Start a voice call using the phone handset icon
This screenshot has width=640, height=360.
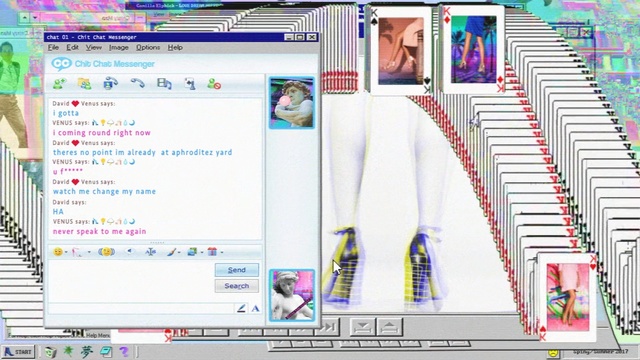pyautogui.click(x=138, y=83)
